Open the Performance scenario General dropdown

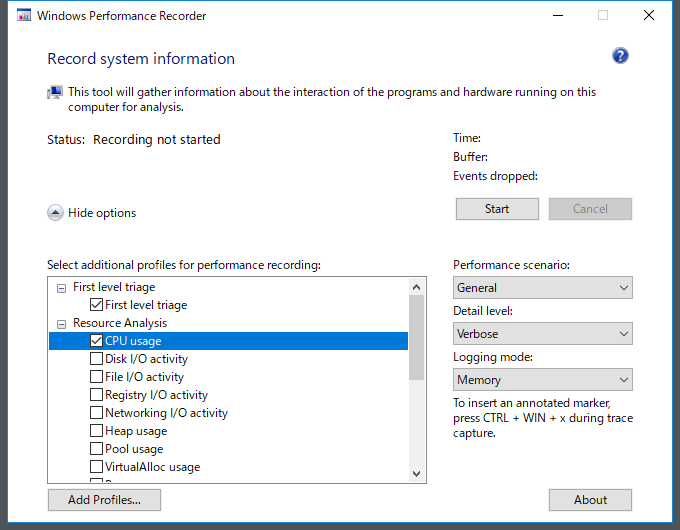[543, 288]
